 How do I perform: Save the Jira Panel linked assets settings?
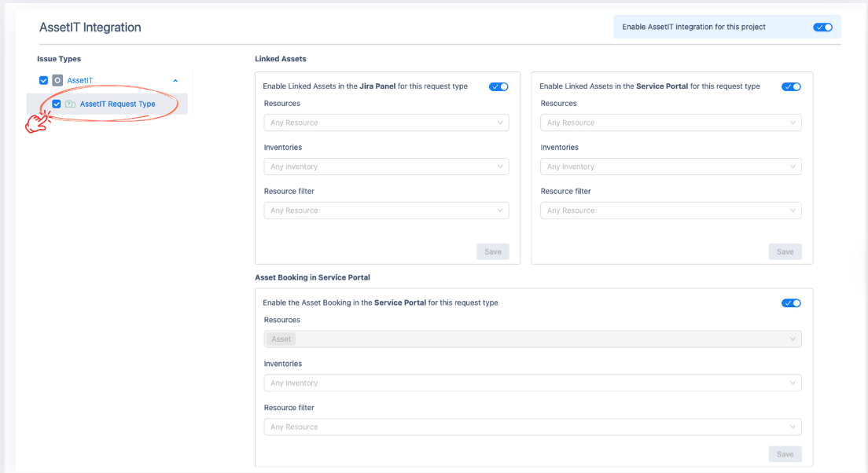[492, 251]
